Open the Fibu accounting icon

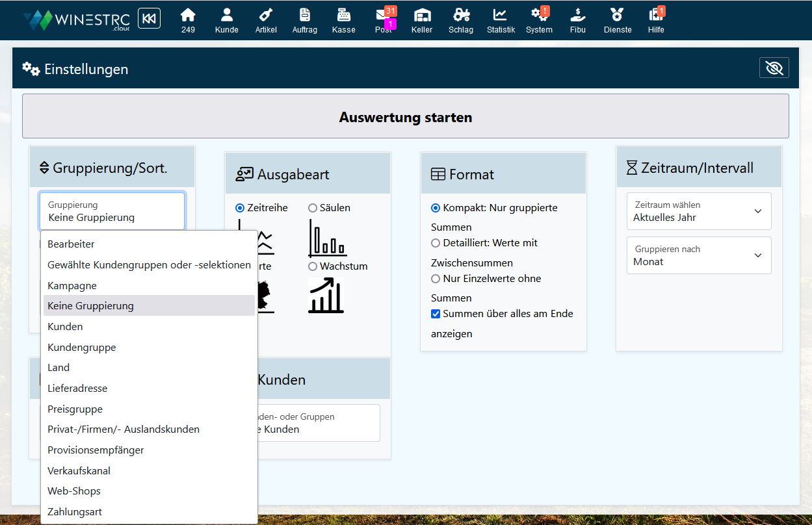(577, 21)
